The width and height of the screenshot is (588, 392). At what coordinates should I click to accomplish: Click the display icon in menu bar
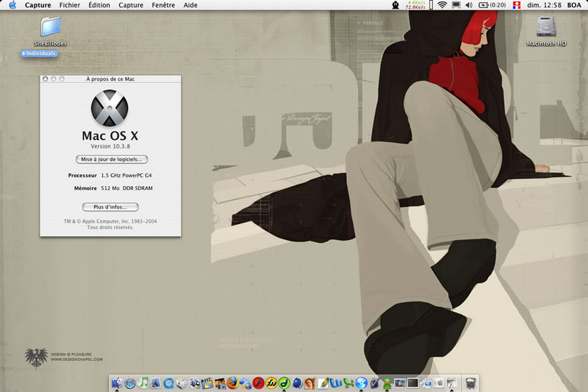pos(456,5)
